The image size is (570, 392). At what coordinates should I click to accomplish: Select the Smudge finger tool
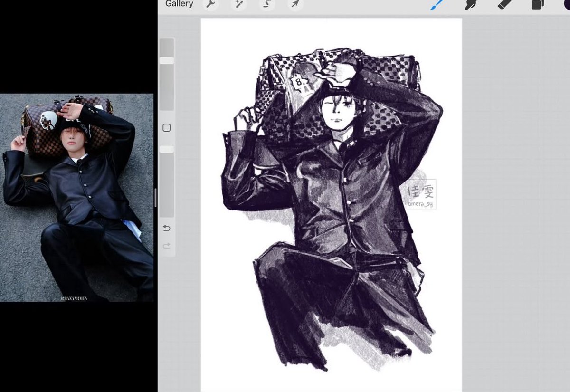click(471, 4)
